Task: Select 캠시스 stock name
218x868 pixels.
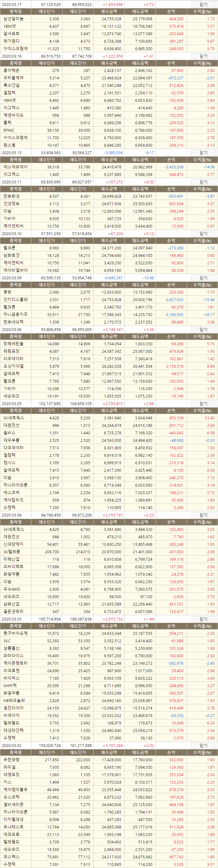Action: (9, 463)
